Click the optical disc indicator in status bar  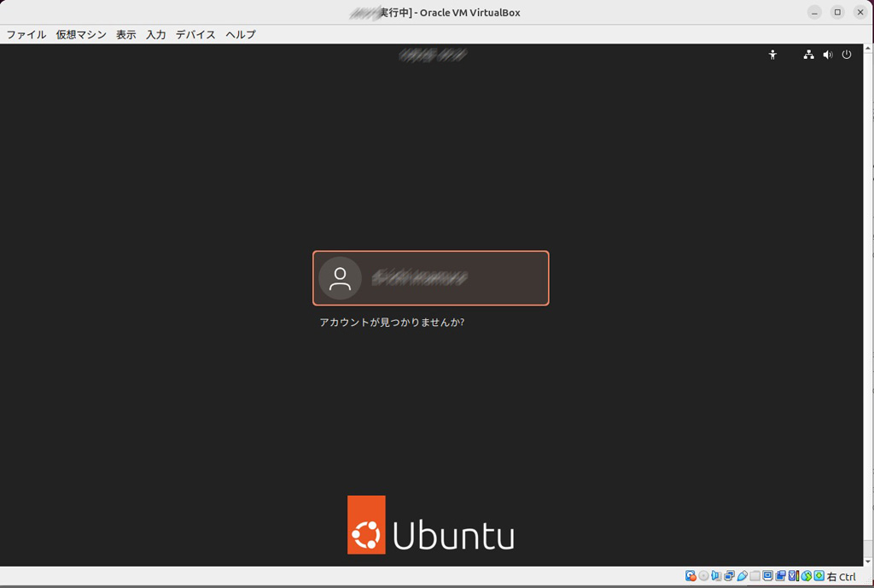click(x=703, y=576)
